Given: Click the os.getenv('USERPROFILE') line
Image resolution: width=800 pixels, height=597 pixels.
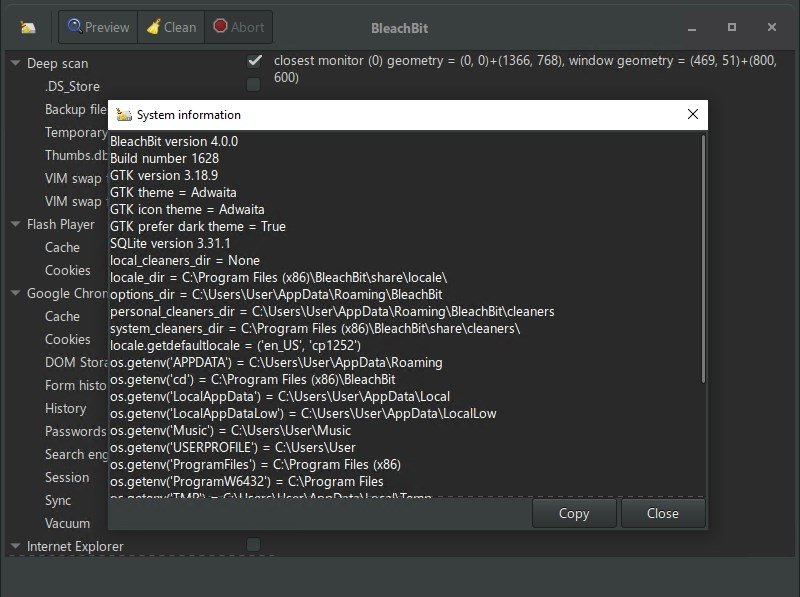Looking at the screenshot, I should 233,447.
